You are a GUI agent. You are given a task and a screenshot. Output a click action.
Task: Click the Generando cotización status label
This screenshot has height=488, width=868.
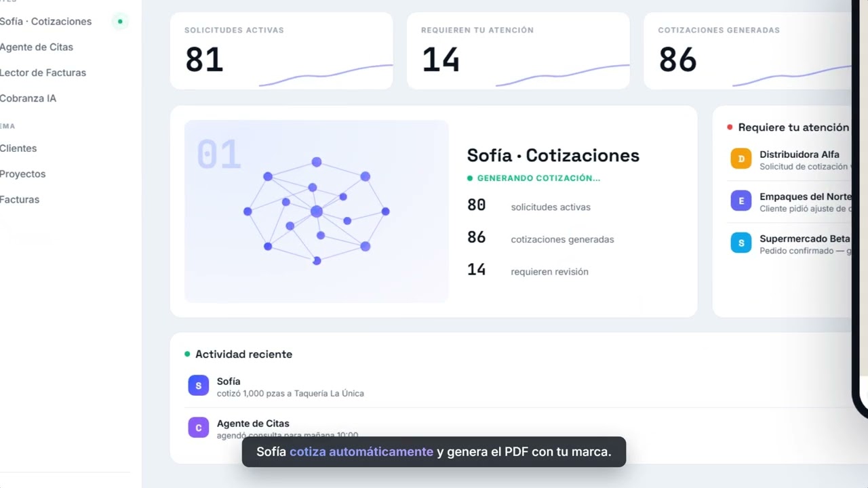[x=534, y=178]
